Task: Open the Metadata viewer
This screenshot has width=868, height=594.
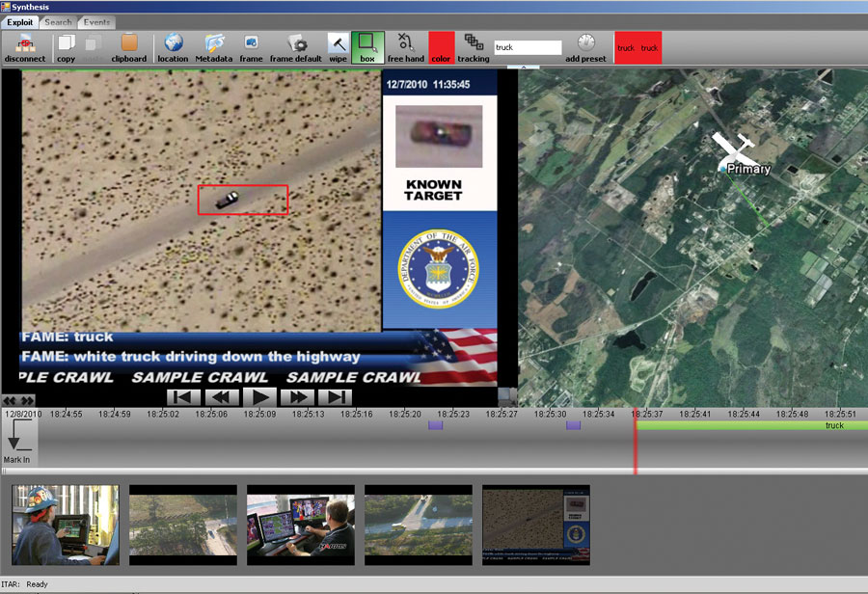Action: (x=213, y=44)
